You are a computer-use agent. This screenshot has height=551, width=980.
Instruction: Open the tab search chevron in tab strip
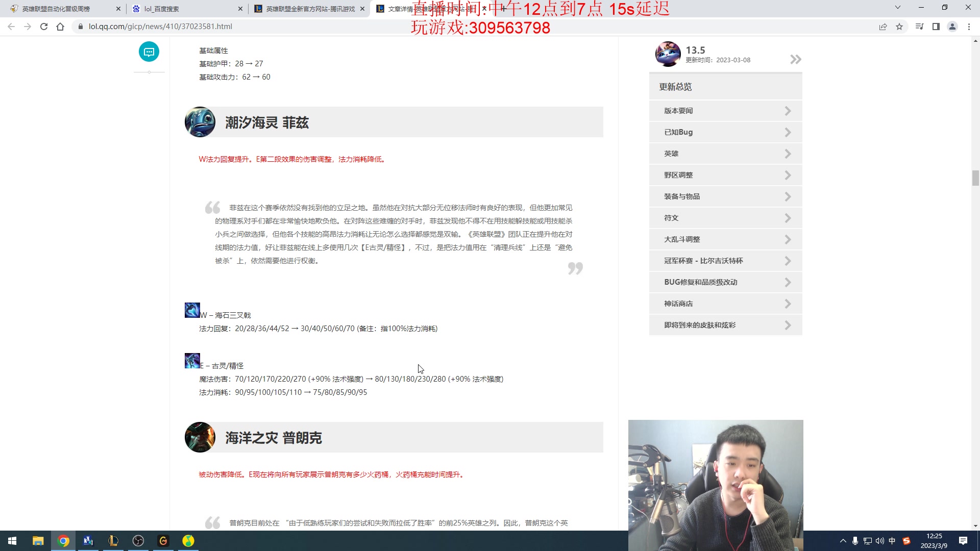tap(897, 8)
